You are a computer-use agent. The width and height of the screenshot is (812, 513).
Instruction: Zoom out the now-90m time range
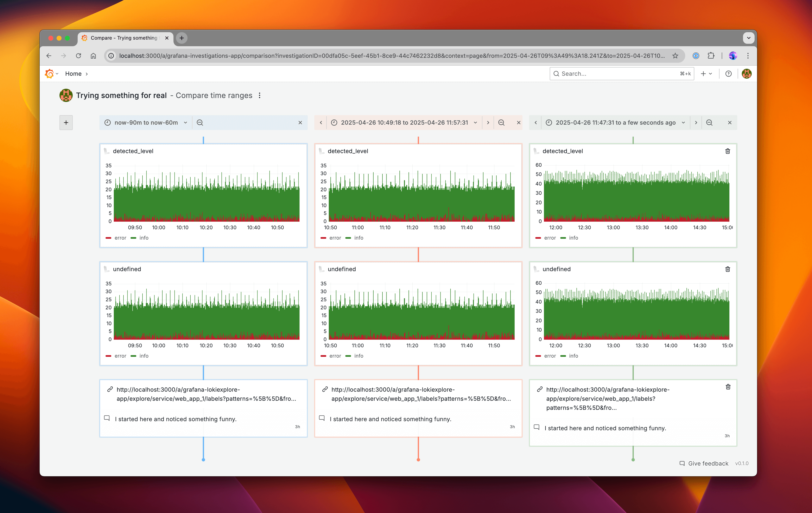200,123
